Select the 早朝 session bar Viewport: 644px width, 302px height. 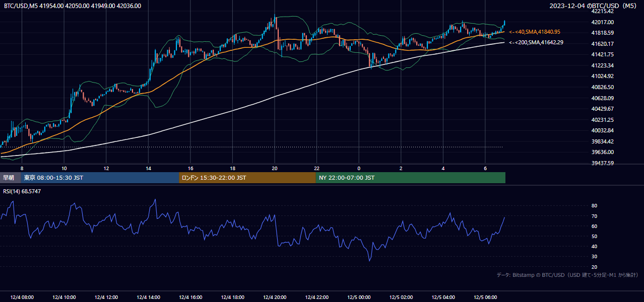click(x=11, y=178)
